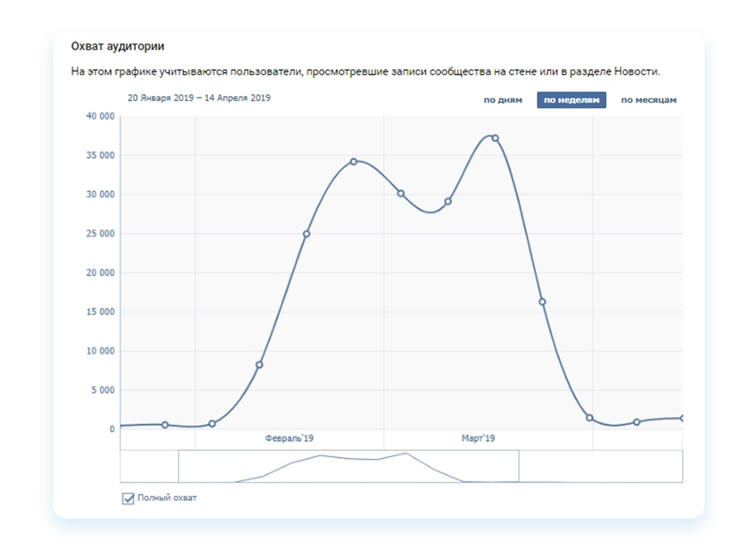Image resolution: width=756 pixels, height=549 pixels.
Task: Switch chart to "по месяцам"
Action: click(648, 100)
